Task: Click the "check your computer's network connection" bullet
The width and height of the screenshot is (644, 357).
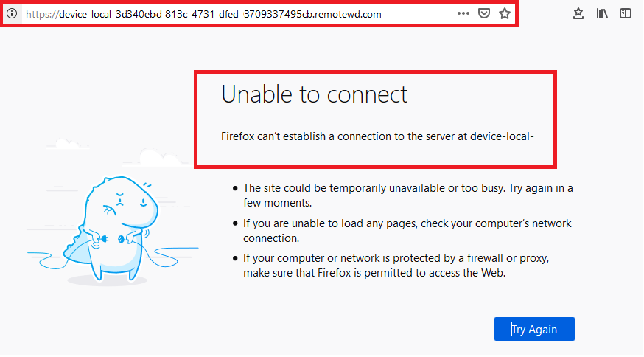Action: (407, 231)
